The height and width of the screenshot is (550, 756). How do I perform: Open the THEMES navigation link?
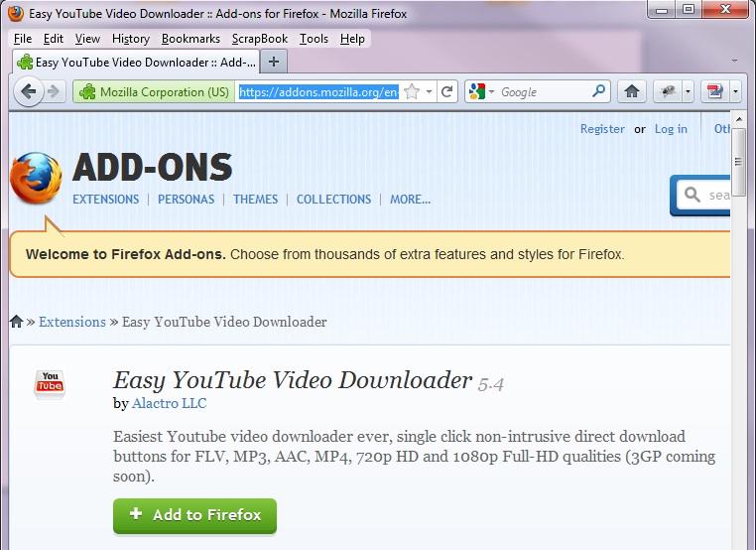point(256,200)
